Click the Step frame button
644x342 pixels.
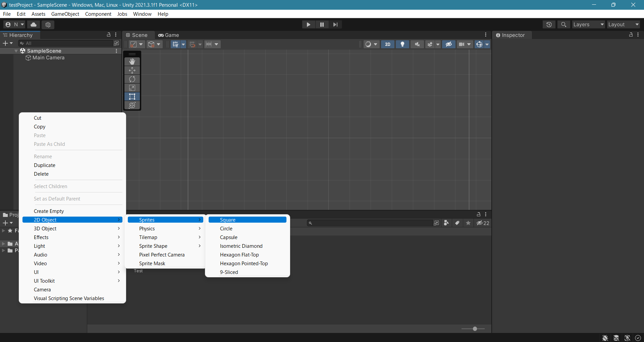(335, 24)
